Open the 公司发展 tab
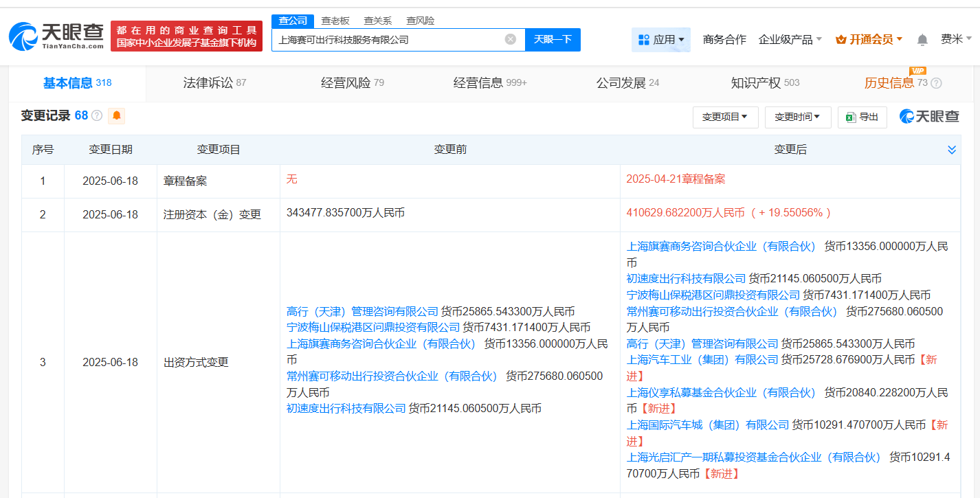Screen dimensions: 980x498 [x=627, y=83]
